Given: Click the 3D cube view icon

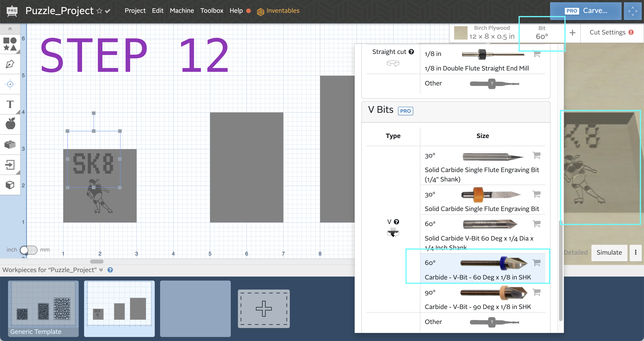Looking at the screenshot, I should click(10, 185).
